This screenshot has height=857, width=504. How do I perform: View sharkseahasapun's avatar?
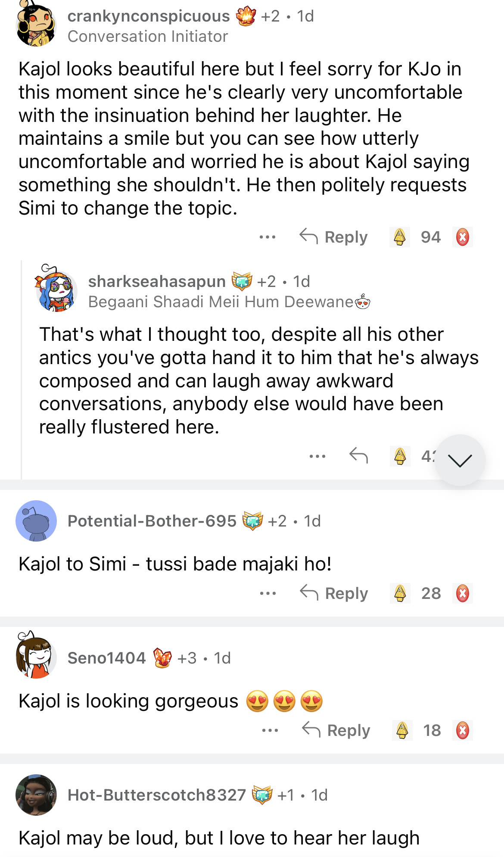point(56,289)
